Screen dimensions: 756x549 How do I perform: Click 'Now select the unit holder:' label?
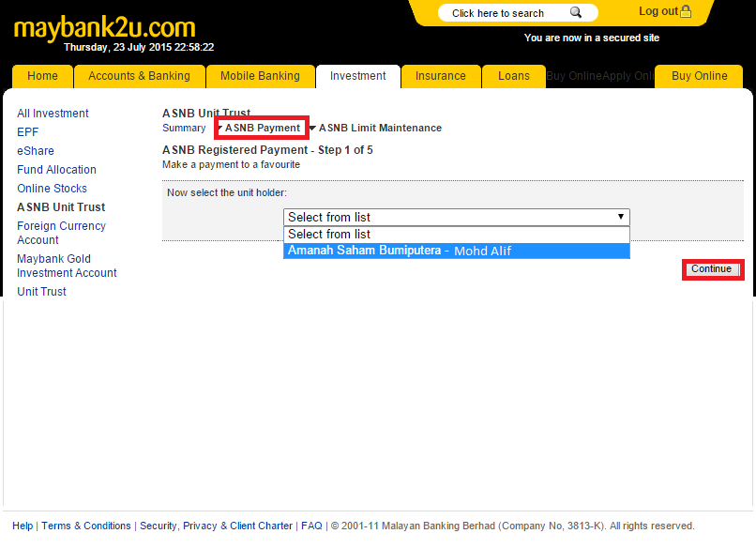point(227,193)
